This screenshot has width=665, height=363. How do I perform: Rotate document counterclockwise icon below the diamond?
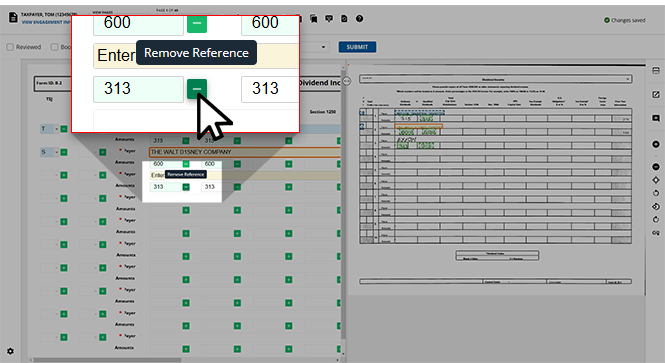656,193
